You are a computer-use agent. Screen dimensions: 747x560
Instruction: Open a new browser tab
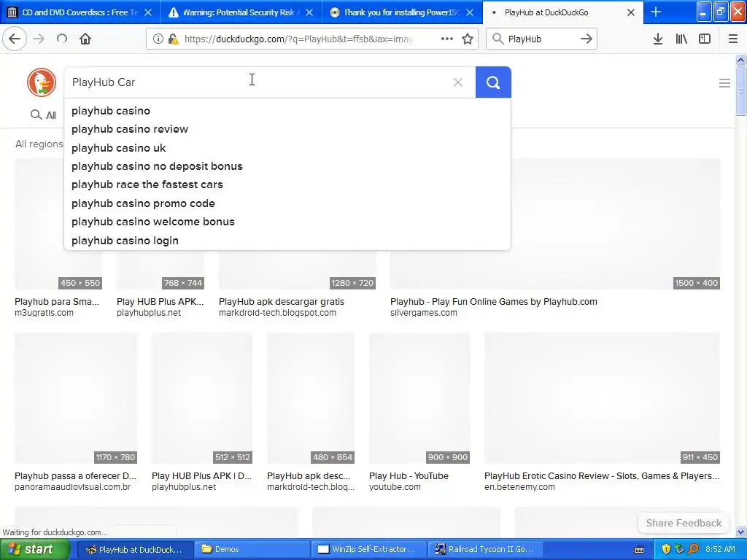(x=656, y=12)
